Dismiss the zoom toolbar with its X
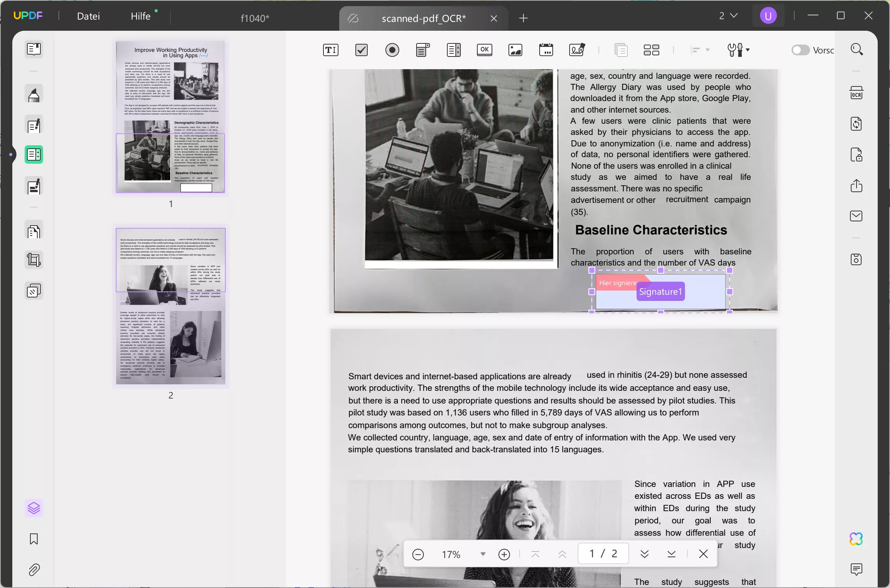 [x=703, y=554]
